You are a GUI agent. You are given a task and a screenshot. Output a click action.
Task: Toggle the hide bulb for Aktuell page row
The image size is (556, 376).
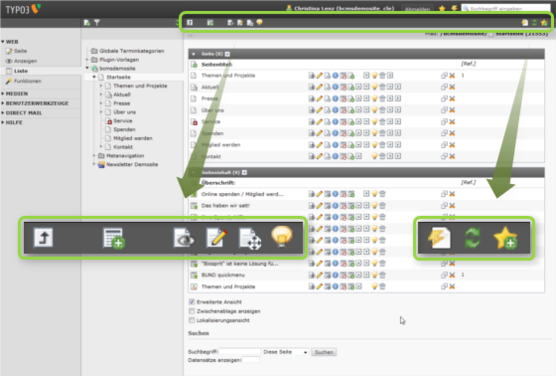(374, 87)
